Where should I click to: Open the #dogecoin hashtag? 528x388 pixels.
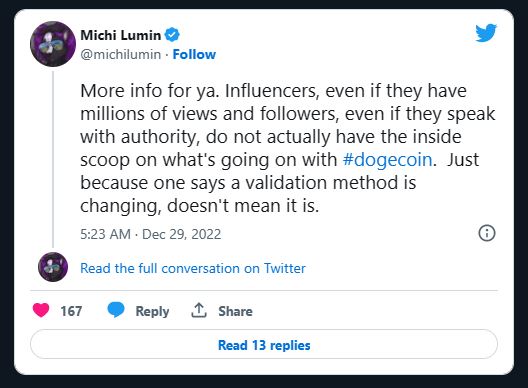[388, 160]
